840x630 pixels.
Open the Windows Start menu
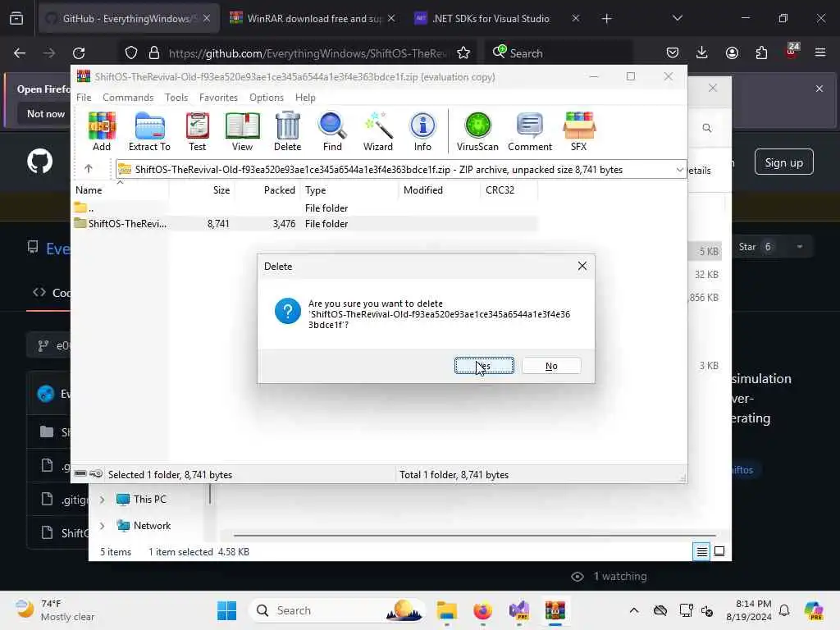[x=226, y=610]
